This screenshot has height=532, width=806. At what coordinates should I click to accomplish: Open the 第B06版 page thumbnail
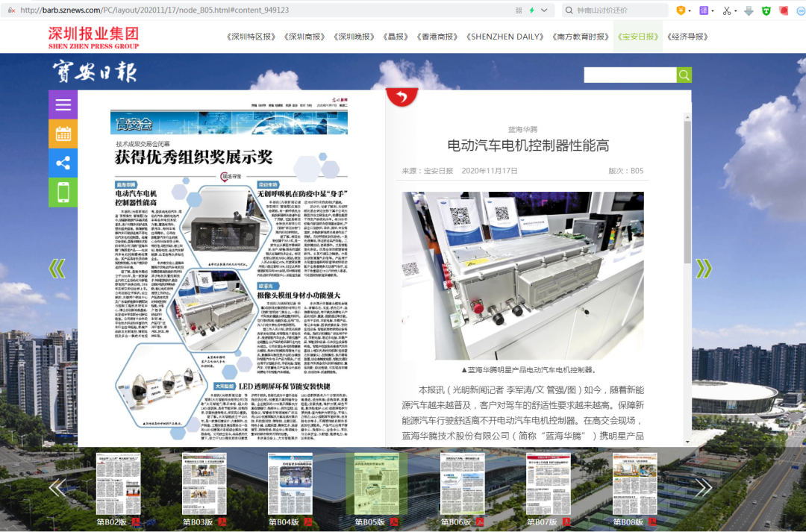pos(462,484)
